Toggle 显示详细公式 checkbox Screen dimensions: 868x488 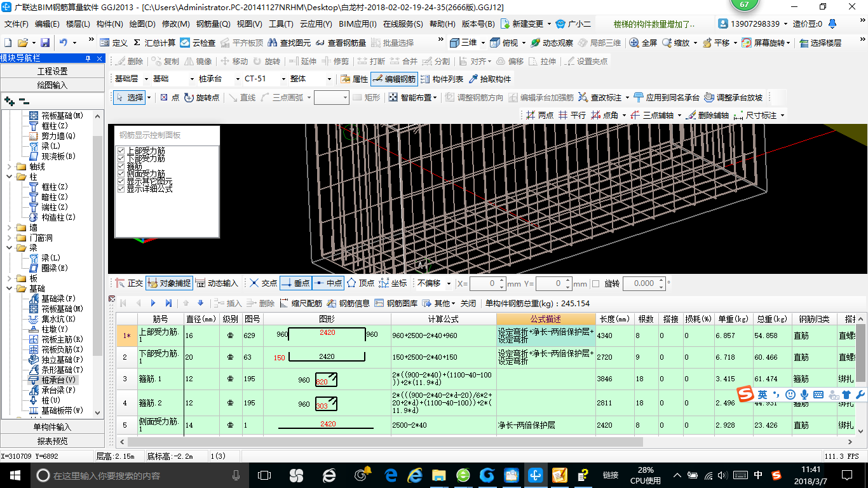[x=121, y=189]
